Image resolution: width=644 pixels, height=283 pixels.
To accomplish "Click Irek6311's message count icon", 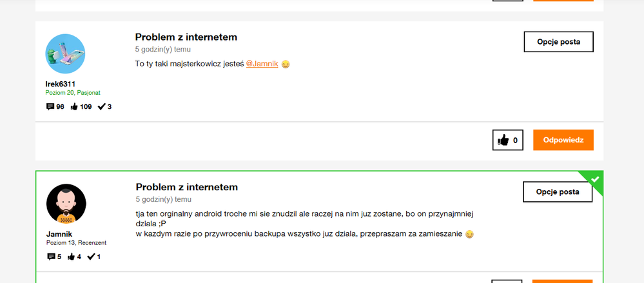I will coord(50,106).
